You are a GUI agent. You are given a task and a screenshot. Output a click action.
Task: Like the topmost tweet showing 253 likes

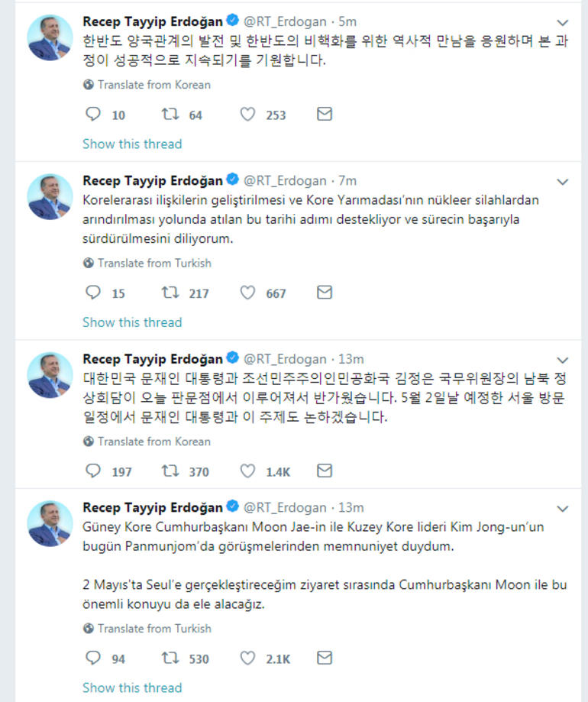click(247, 113)
